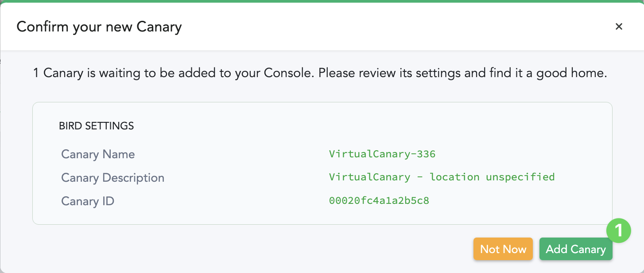Dismiss with the Not Now button
Image resolution: width=644 pixels, height=273 pixels.
(x=503, y=249)
